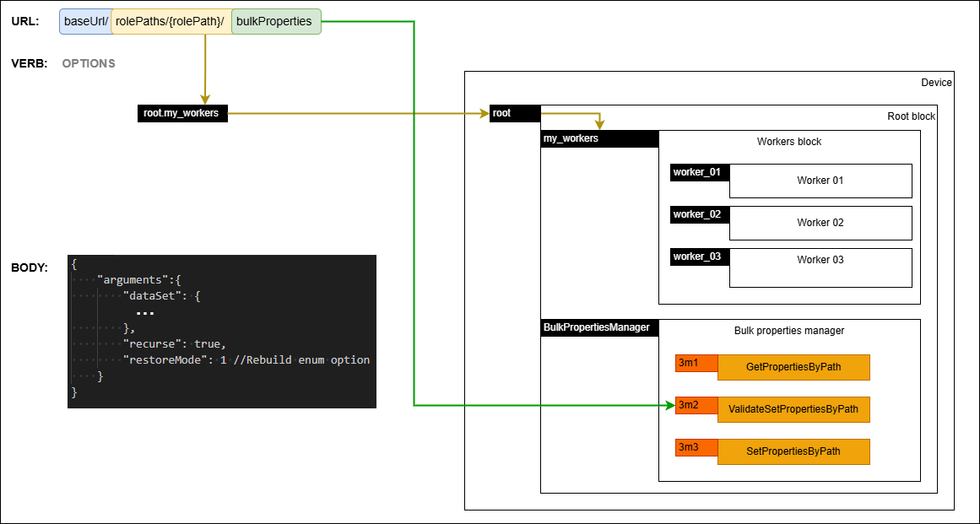Screen dimensions: 980x524
Task: Select the Worker 02 box
Action: tap(820, 223)
